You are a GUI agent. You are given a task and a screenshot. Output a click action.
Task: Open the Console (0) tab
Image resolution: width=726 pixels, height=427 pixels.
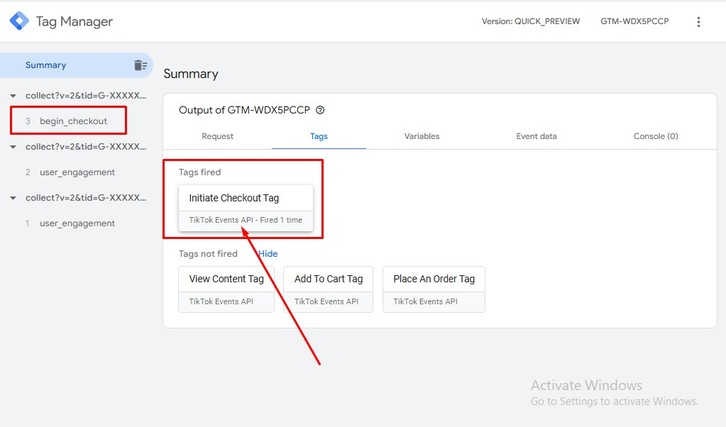[655, 136]
